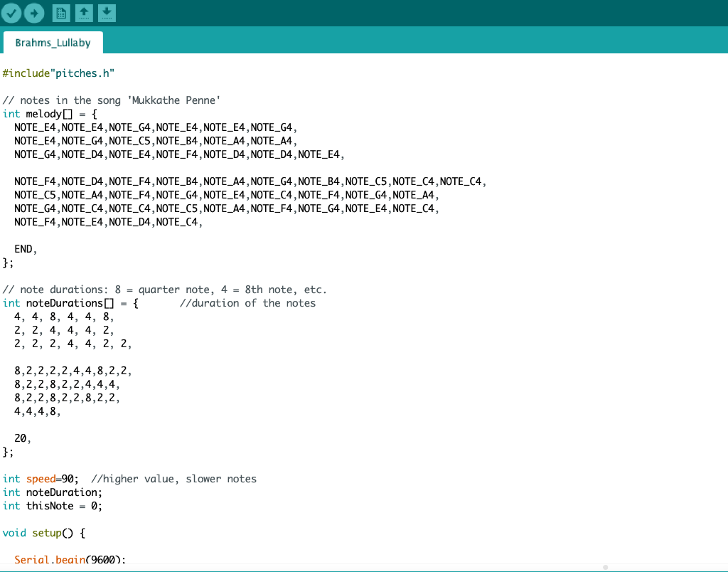
Task: Click the END, entry in melody array
Action: tap(26, 249)
